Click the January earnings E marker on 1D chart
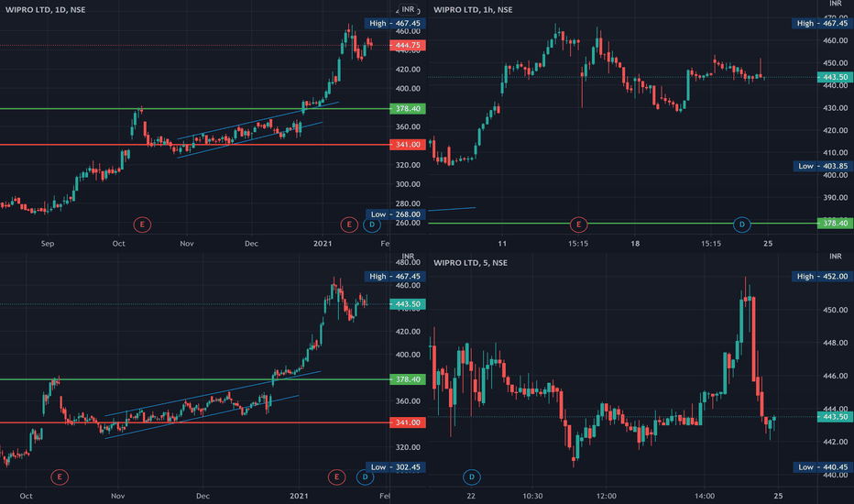Viewport: 854px width, 504px height. [349, 225]
